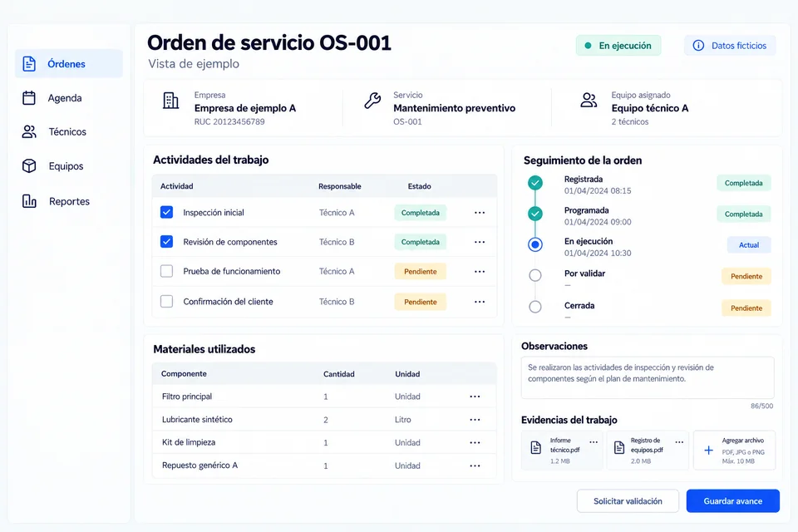Open options for Confirmación del cliente row

pyautogui.click(x=480, y=302)
